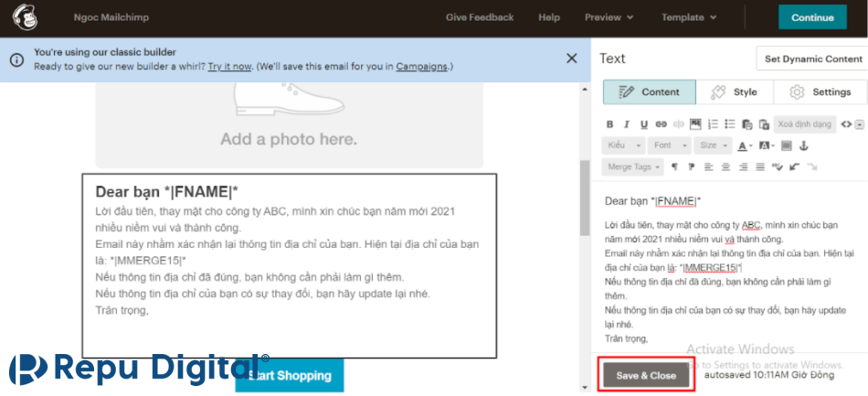Viewport: 868px width, 396px height.
Task: Switch to the Style tab
Action: [x=735, y=92]
